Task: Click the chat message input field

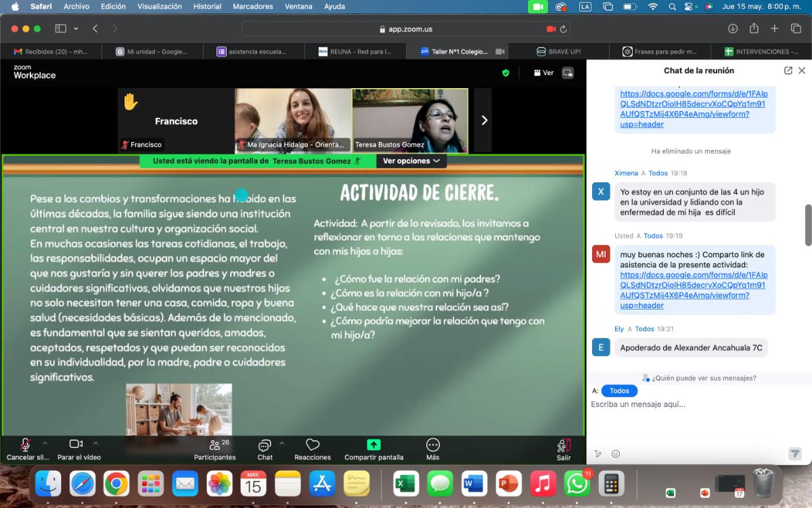Action: click(690, 404)
